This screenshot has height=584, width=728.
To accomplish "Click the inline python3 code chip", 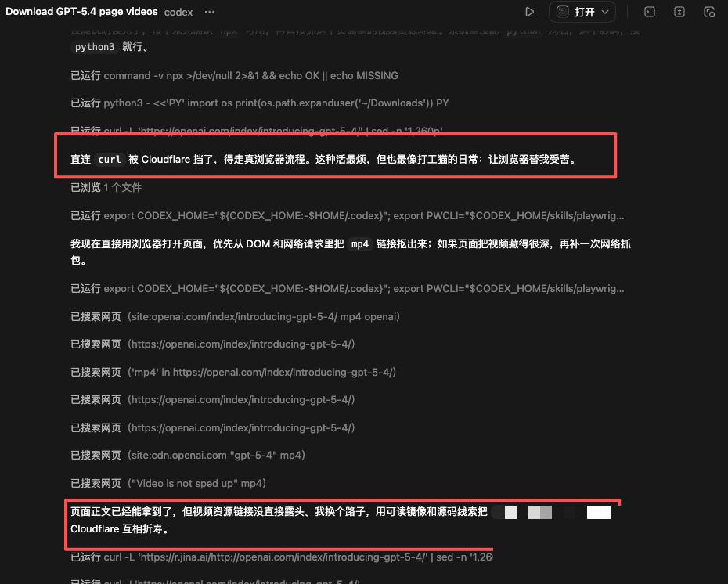I will 95,47.
